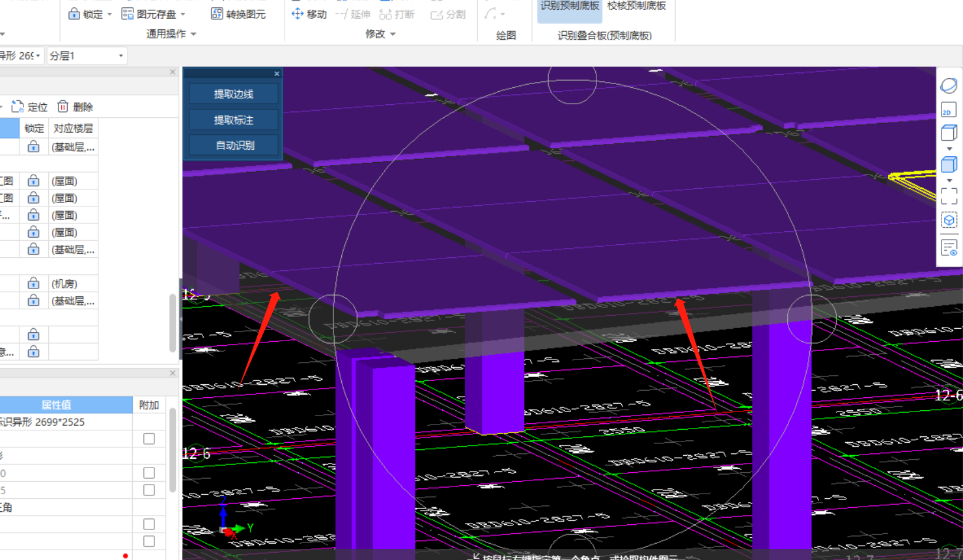The width and height of the screenshot is (963, 560).
Task: Tick the first 附加 checkbox in properties
Action: (x=149, y=439)
